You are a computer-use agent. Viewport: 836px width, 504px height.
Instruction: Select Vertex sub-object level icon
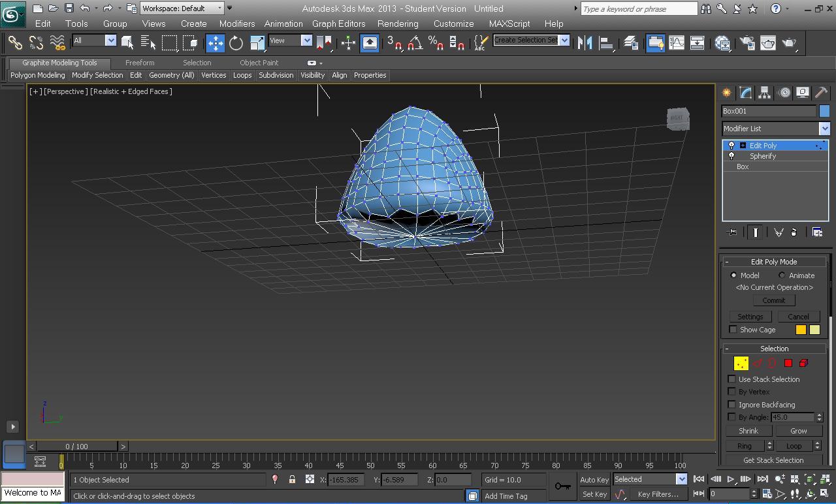741,363
